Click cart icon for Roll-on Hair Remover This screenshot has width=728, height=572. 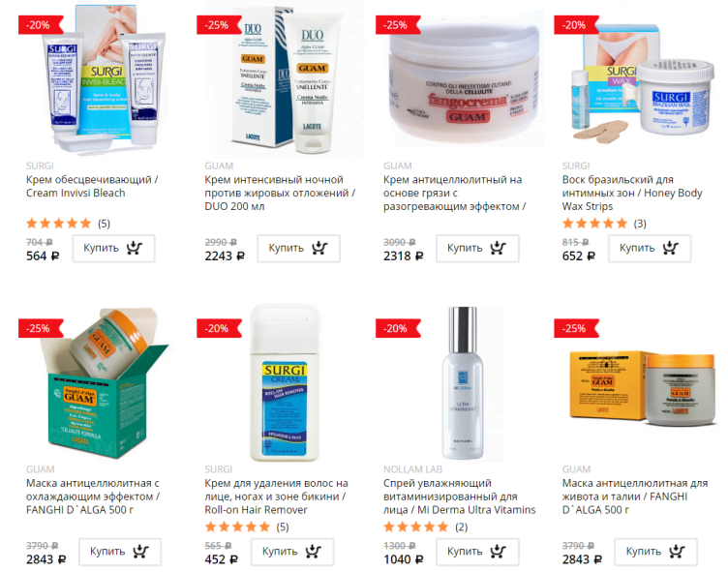tap(313, 551)
